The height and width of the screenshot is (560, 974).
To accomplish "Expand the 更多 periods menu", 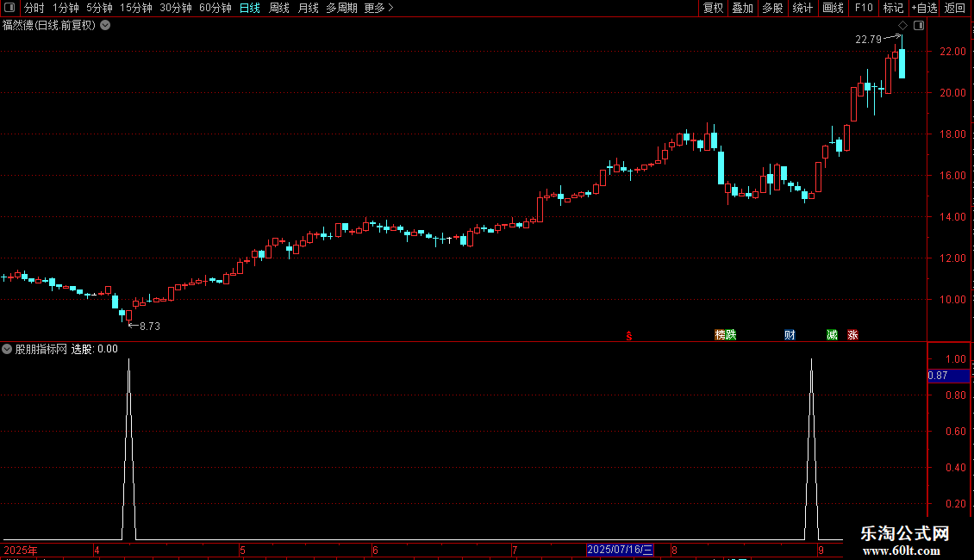I will point(379,8).
